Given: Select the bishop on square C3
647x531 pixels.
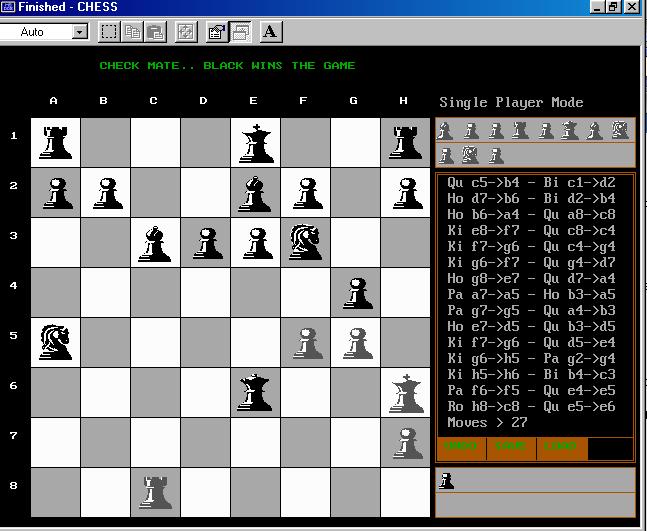Looking at the screenshot, I should [x=155, y=243].
